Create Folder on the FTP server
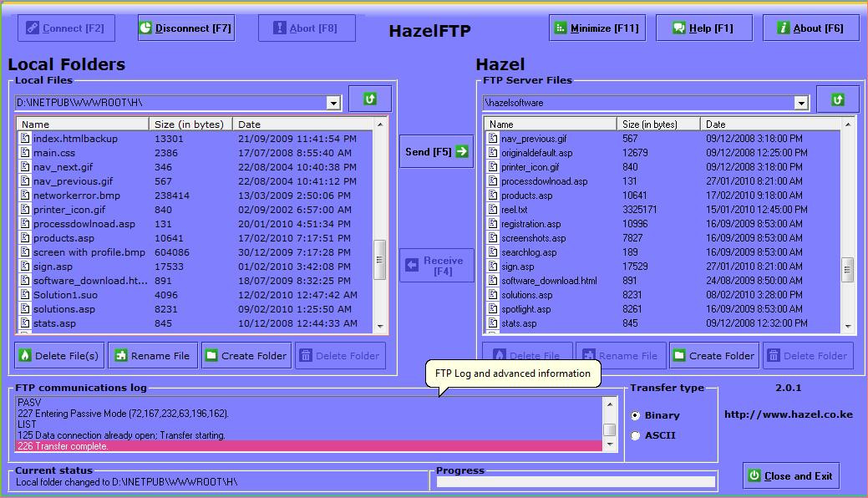 tap(714, 356)
